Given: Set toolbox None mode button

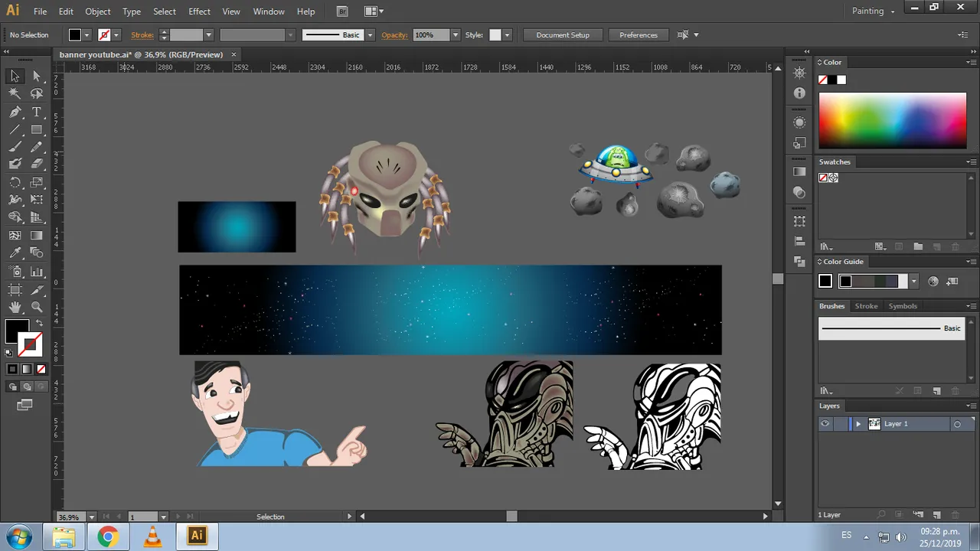Looking at the screenshot, I should (x=41, y=369).
